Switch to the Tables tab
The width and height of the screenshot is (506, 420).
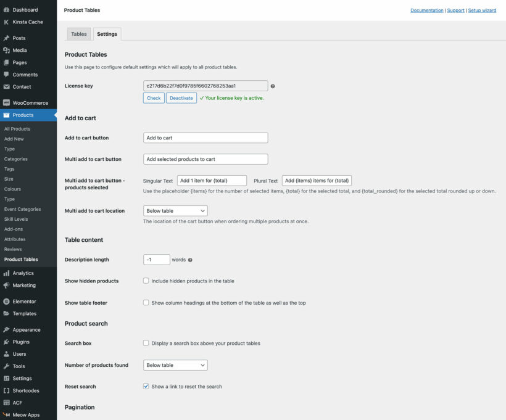[78, 33]
